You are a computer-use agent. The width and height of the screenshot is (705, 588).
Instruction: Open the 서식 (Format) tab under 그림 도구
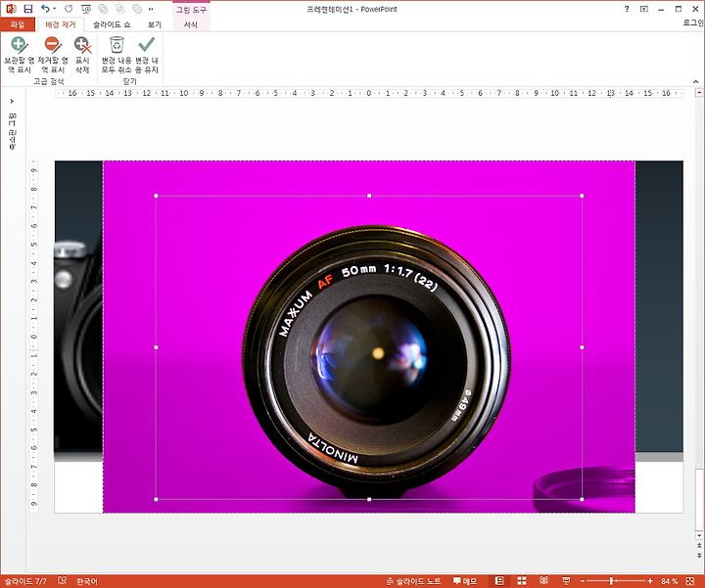[191, 24]
